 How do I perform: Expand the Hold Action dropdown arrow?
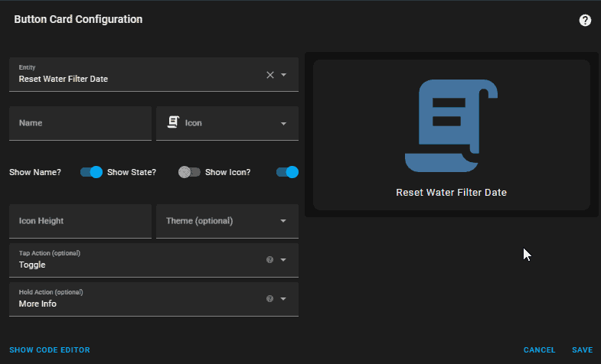point(283,298)
